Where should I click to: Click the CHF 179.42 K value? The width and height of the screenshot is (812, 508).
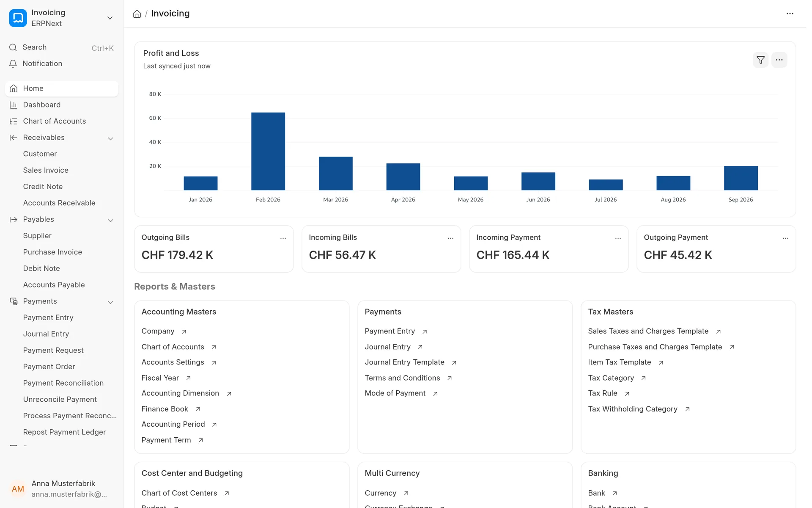[177, 255]
